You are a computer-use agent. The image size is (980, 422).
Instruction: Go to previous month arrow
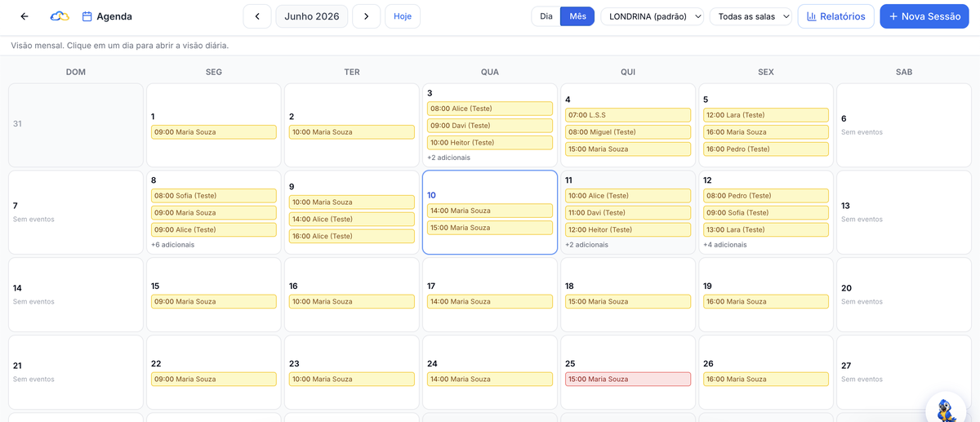click(x=257, y=16)
